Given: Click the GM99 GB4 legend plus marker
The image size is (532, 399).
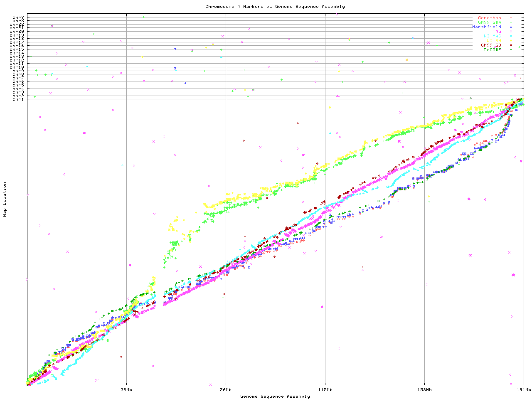Looking at the screenshot, I should (511, 22).
